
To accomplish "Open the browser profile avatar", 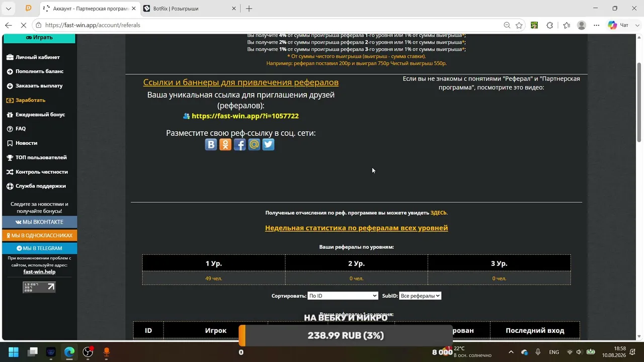I will pos(582,25).
